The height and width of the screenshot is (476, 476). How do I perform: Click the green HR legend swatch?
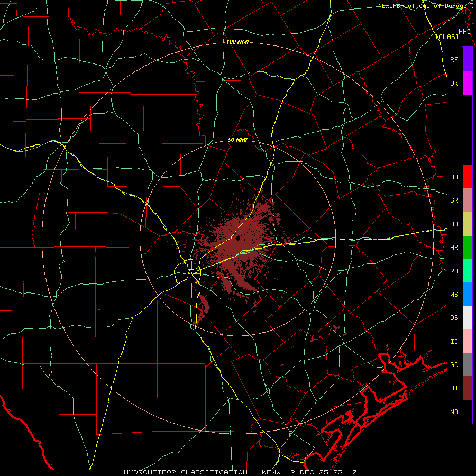[x=467, y=248]
